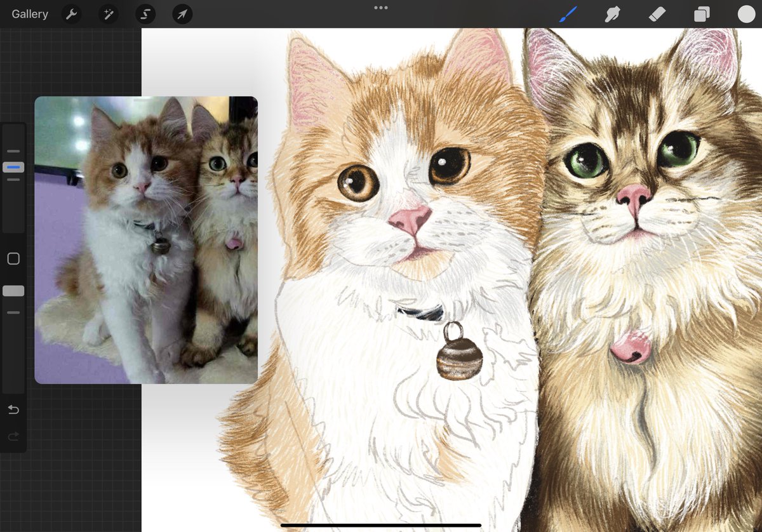
Task: Select the Eraser tool
Action: [657, 14]
